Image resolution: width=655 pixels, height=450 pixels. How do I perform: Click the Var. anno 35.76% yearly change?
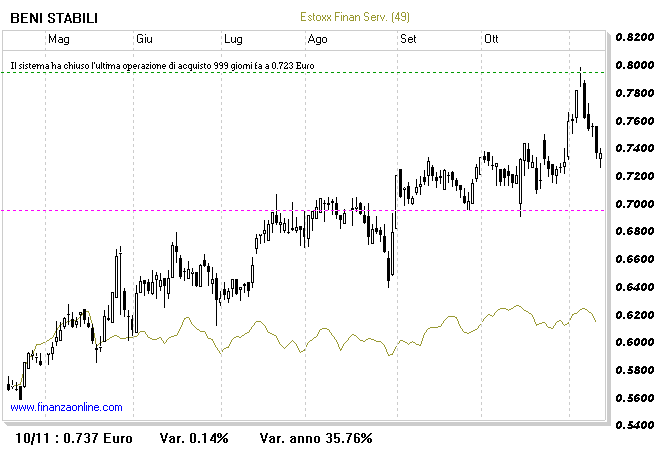316,438
